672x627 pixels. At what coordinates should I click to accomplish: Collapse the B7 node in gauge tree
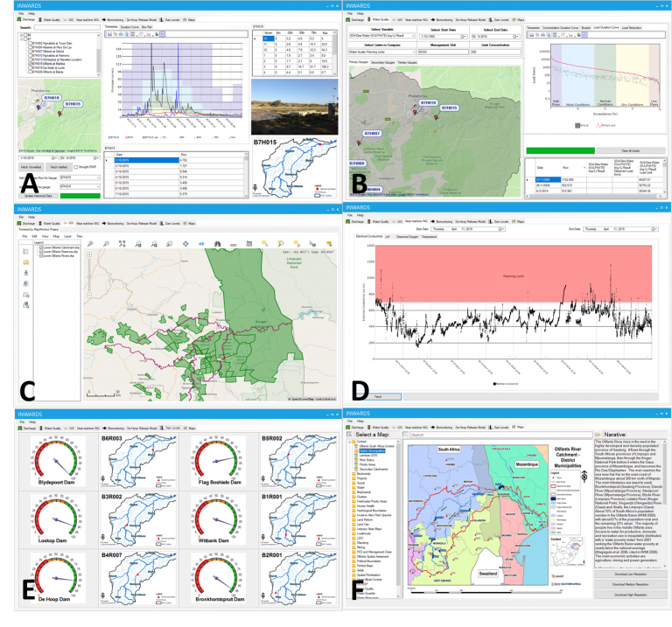tap(21, 39)
